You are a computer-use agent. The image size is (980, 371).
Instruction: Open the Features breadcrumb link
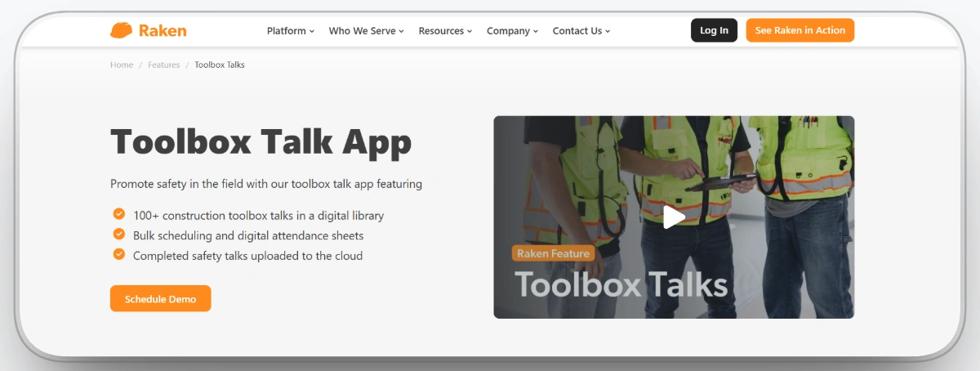pos(163,65)
